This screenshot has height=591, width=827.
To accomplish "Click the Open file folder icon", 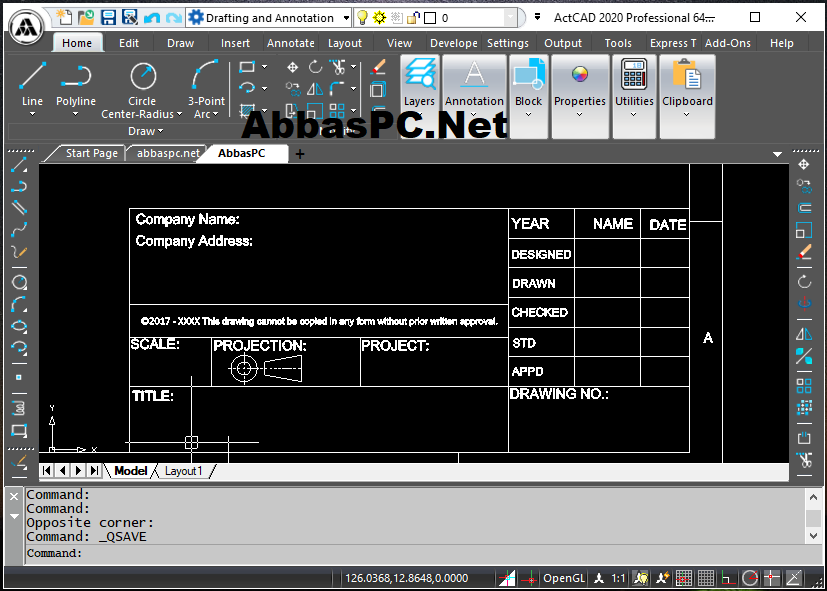I will pos(86,17).
